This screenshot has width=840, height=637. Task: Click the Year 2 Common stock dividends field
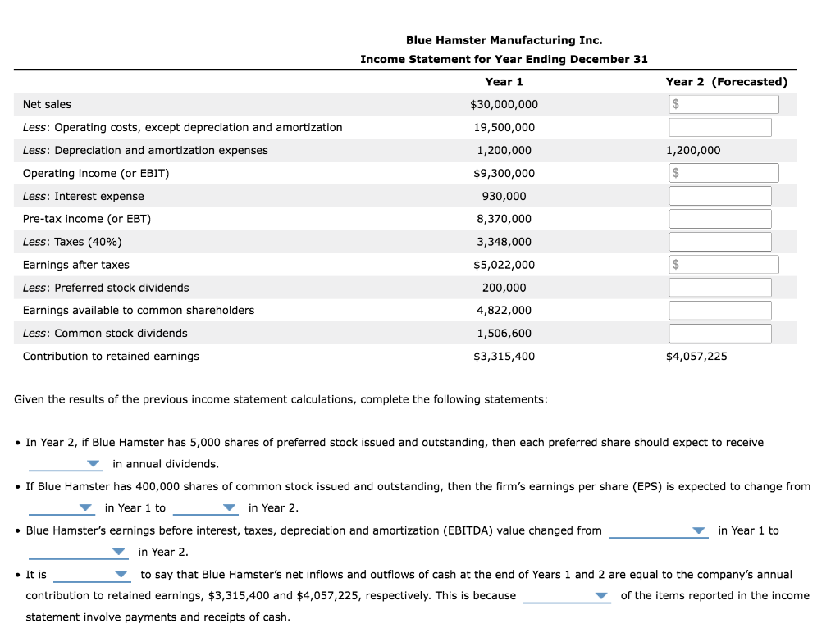[x=720, y=334]
